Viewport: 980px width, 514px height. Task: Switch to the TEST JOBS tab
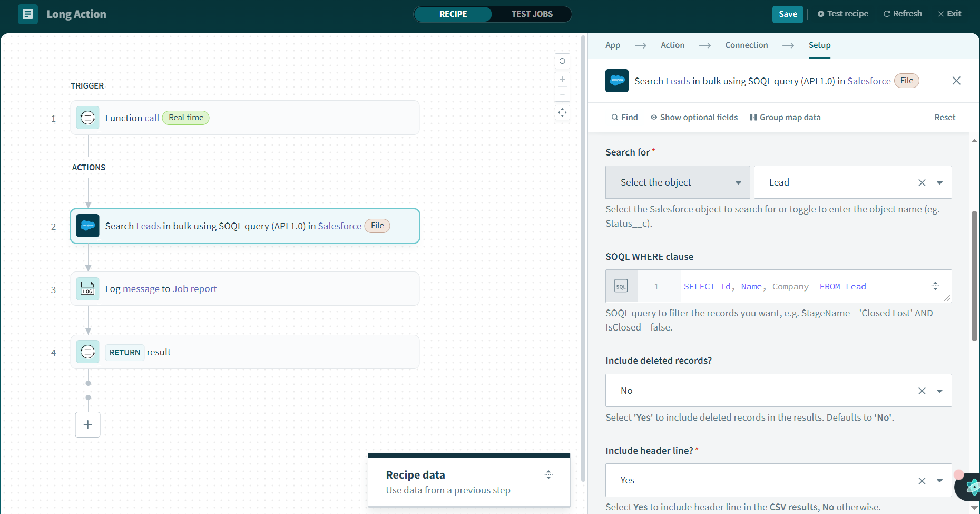pyautogui.click(x=532, y=14)
